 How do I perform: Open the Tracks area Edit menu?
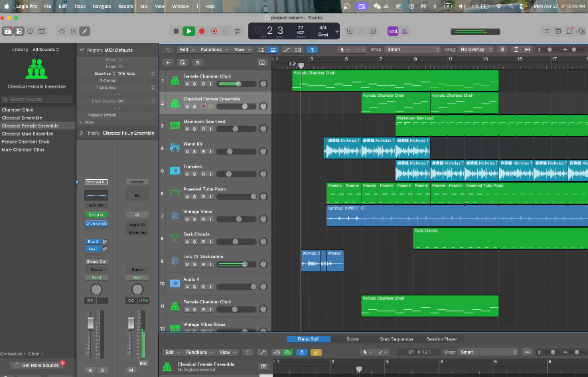(186, 50)
